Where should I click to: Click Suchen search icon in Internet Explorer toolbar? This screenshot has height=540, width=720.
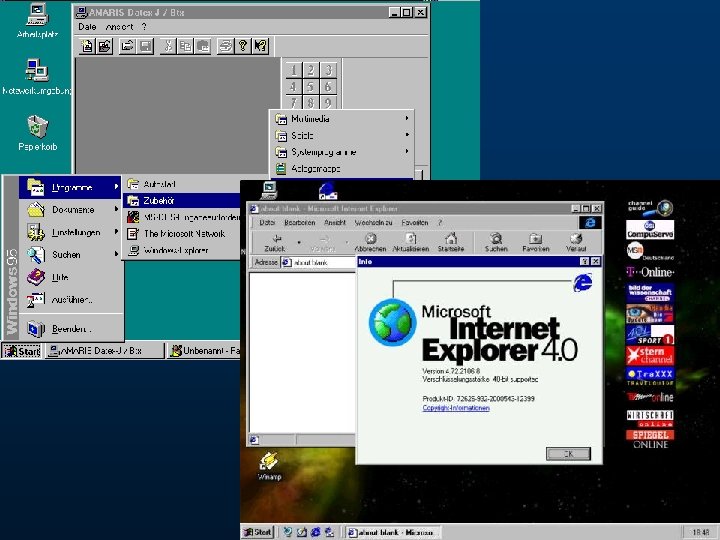496,242
